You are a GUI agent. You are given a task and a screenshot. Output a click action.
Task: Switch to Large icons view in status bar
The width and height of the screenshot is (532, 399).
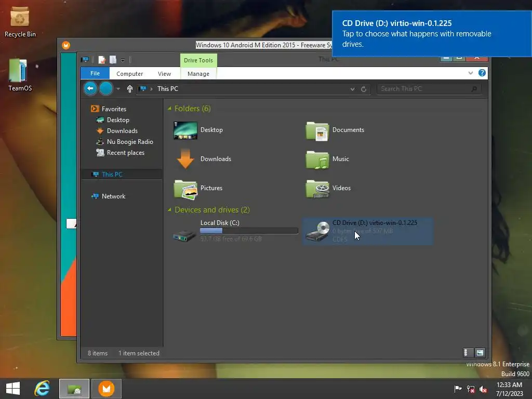480,353
